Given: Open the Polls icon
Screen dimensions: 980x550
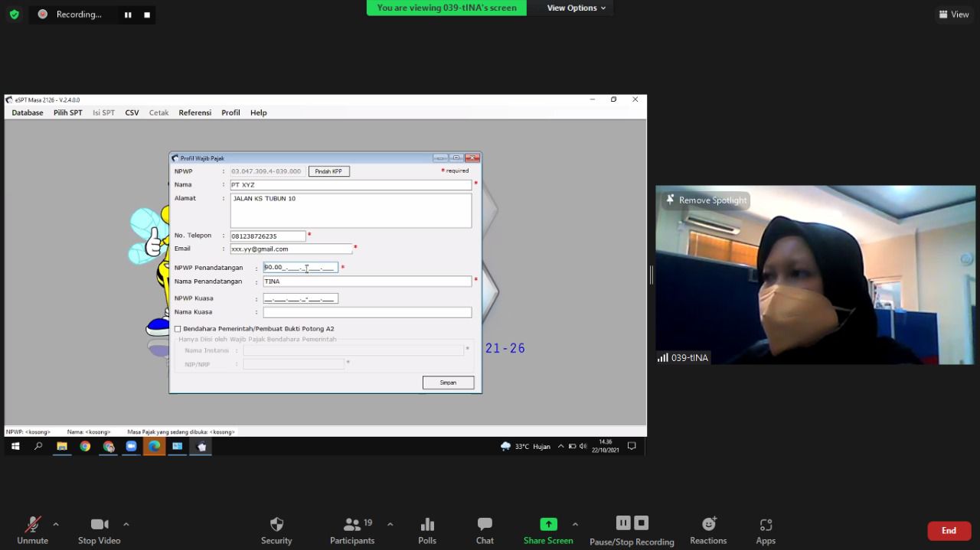Looking at the screenshot, I should (x=427, y=525).
